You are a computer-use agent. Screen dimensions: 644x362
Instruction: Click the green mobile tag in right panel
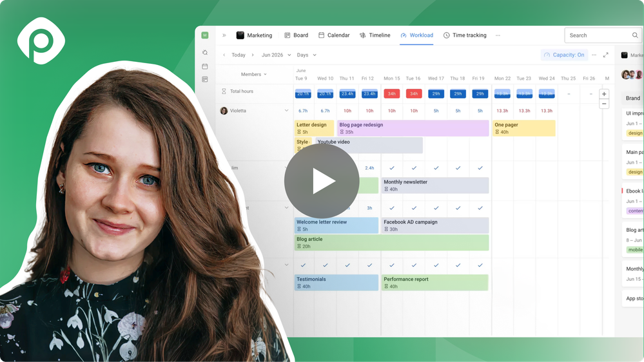(634, 249)
